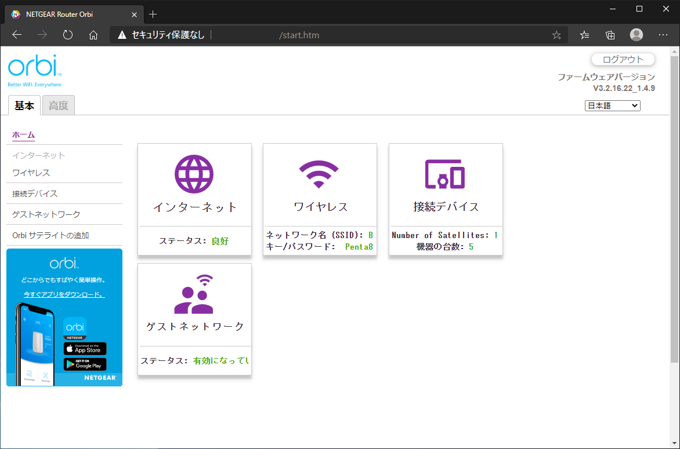
Task: Click the address bar /start.htm URL
Action: [299, 35]
